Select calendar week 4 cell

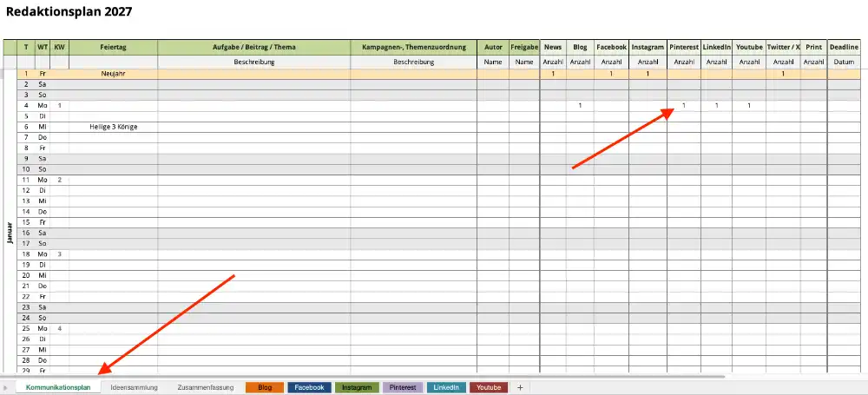tap(60, 328)
